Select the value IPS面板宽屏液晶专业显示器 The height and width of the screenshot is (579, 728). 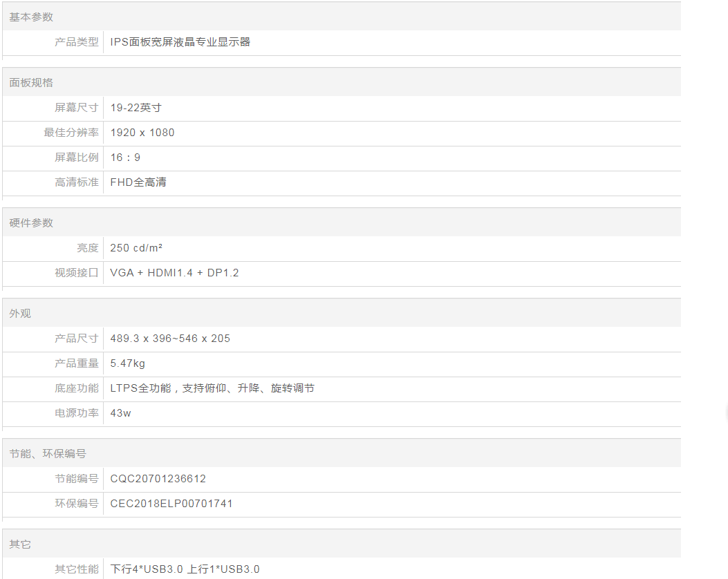[180, 42]
